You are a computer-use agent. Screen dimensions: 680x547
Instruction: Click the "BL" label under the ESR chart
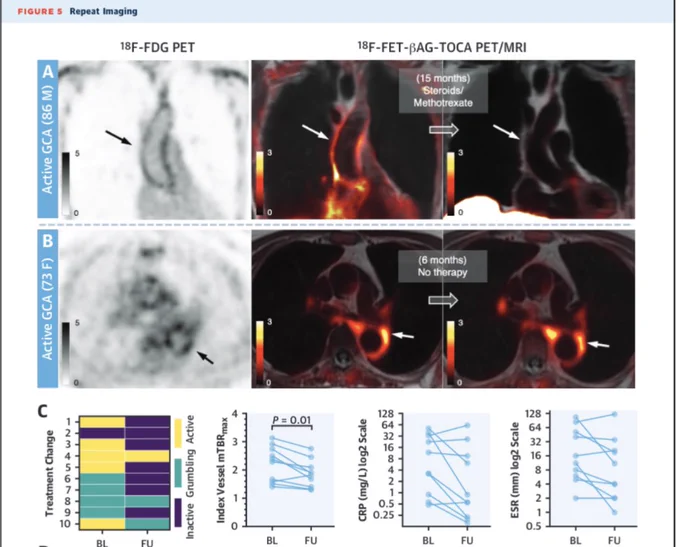coord(575,540)
